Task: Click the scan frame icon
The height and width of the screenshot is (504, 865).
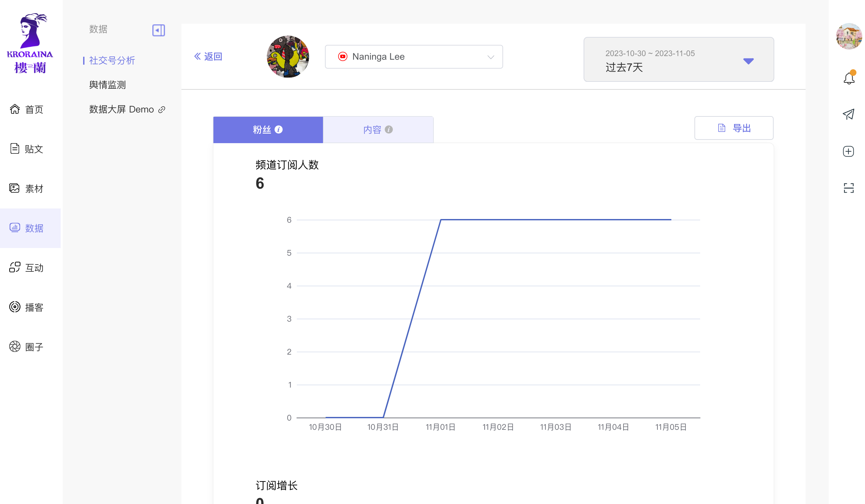Action: tap(849, 188)
